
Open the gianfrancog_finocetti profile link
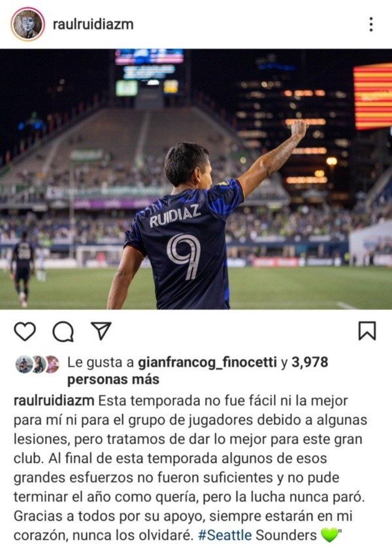207,362
